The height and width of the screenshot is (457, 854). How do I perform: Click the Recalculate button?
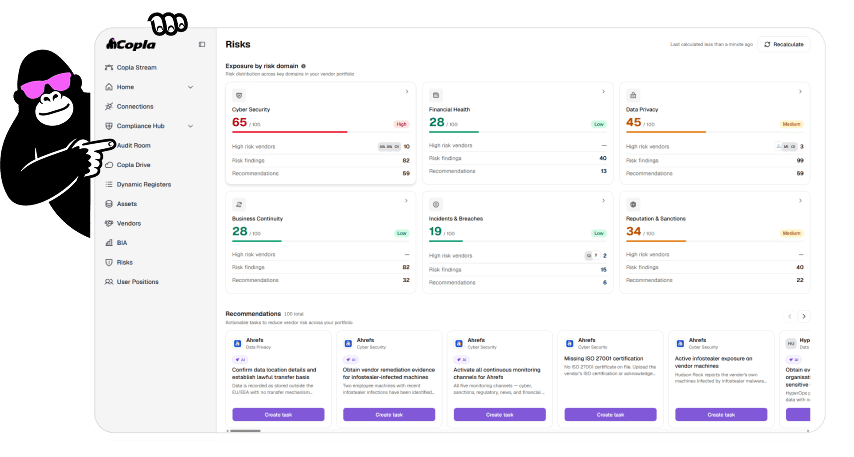784,45
